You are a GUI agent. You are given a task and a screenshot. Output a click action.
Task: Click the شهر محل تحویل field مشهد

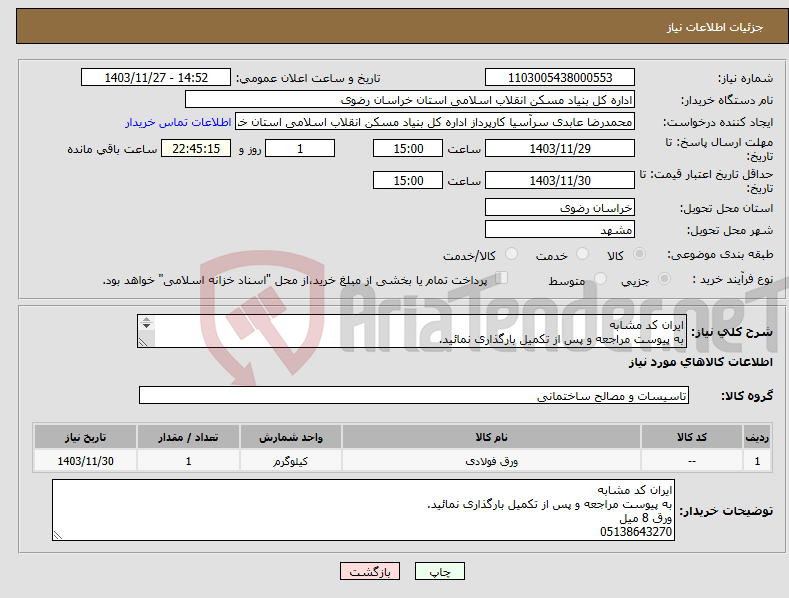tap(560, 230)
